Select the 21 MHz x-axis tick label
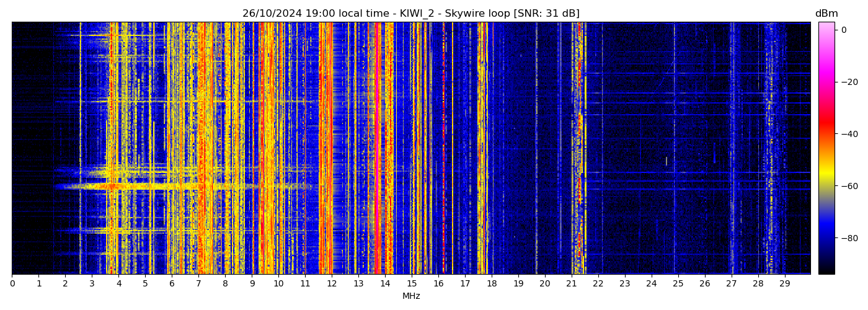 click(x=571, y=284)
